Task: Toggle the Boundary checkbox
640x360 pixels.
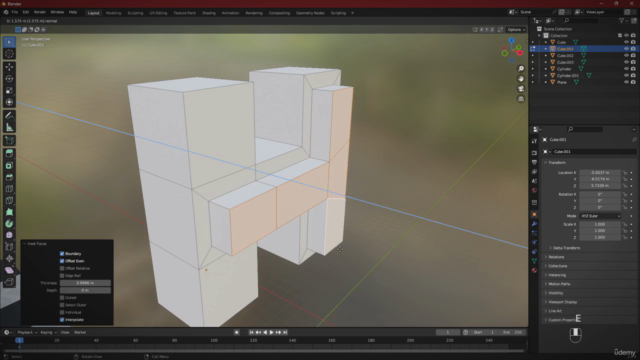Action: pos(62,254)
